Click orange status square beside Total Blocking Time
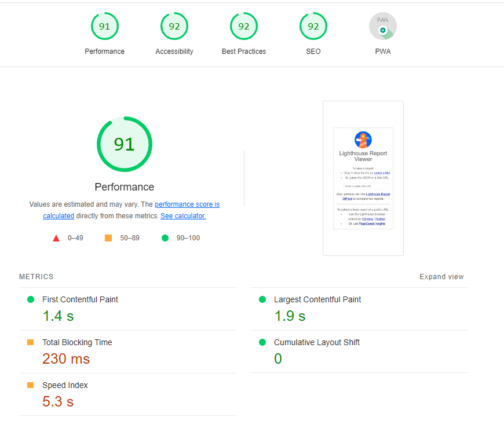 tap(31, 342)
